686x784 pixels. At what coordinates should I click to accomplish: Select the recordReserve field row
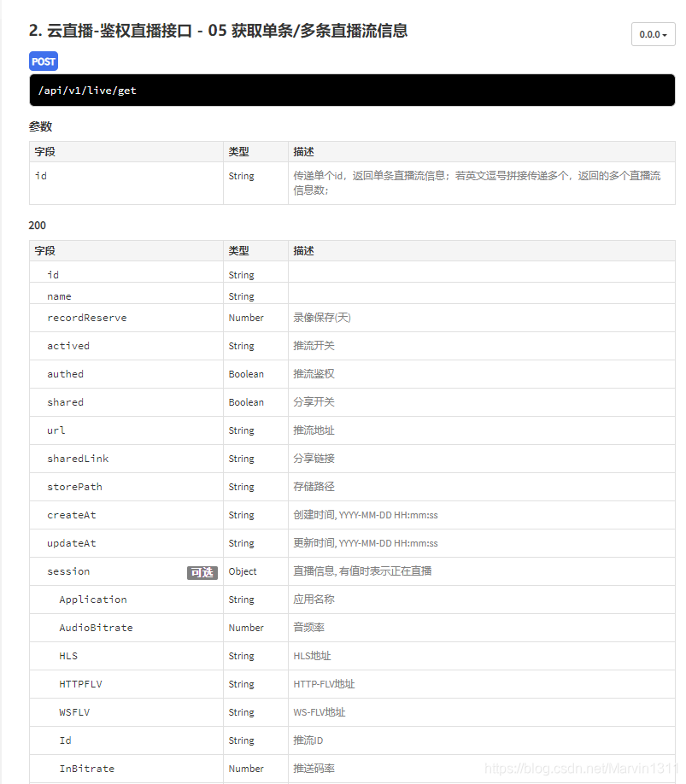point(85,318)
